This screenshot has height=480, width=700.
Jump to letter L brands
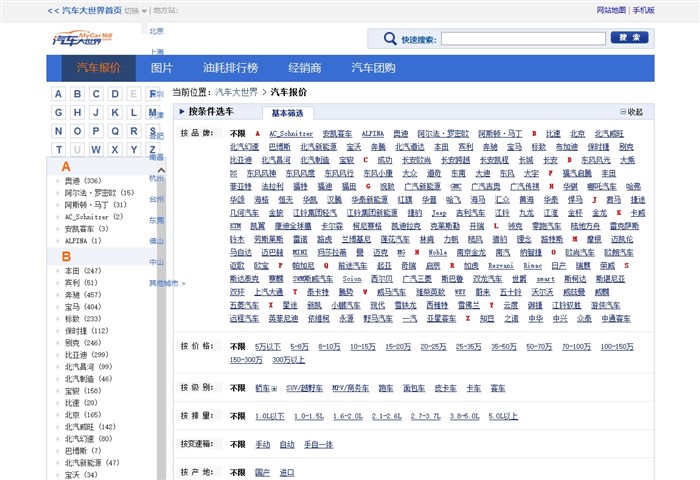pos(133,113)
